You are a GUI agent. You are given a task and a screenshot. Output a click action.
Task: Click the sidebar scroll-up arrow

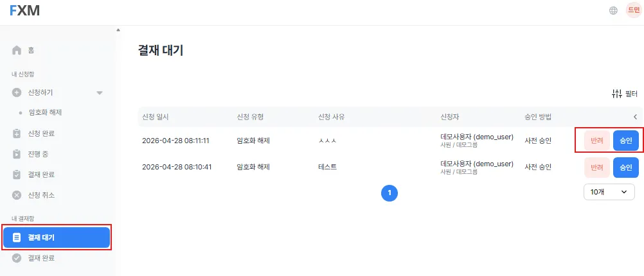[x=118, y=30]
